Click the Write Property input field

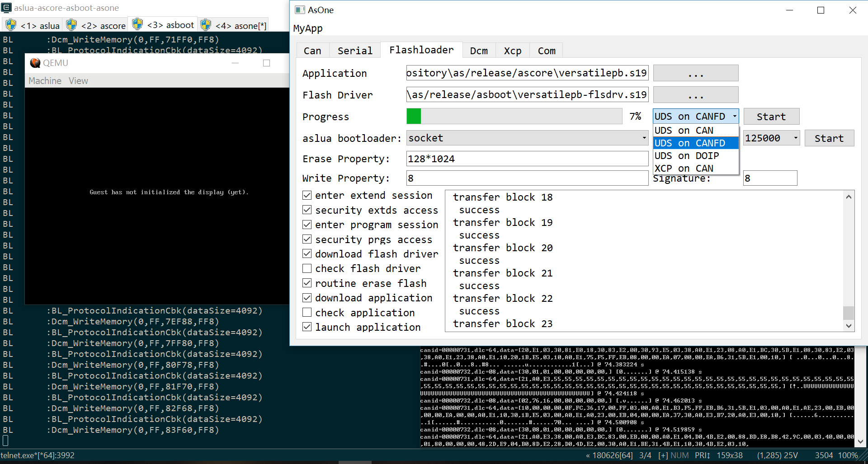[527, 178]
